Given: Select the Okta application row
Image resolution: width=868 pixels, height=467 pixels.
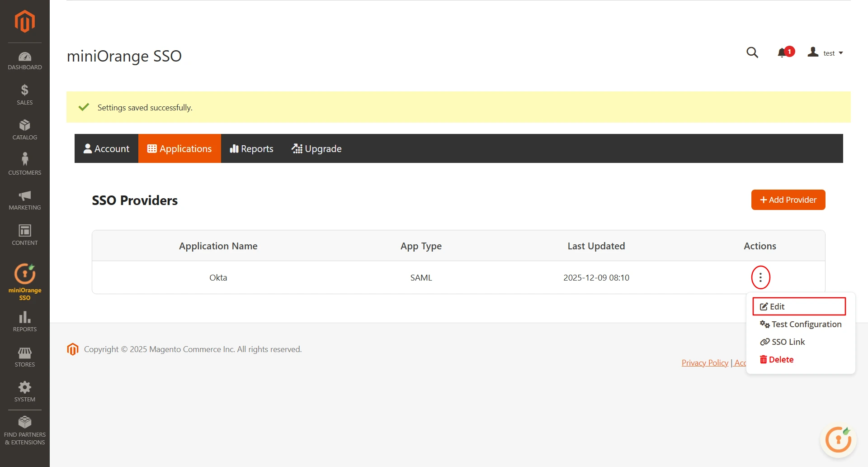Looking at the screenshot, I should tap(218, 277).
